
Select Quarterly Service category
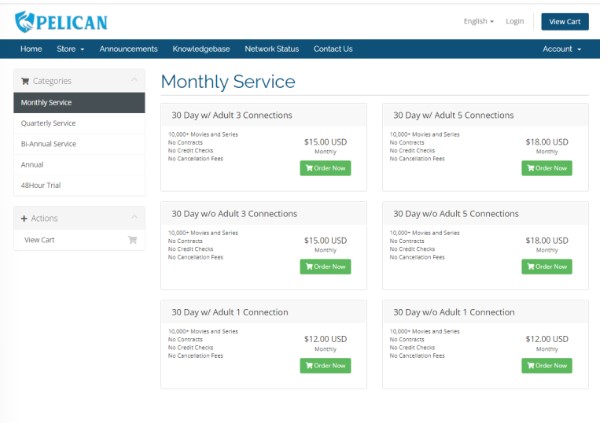tap(48, 123)
